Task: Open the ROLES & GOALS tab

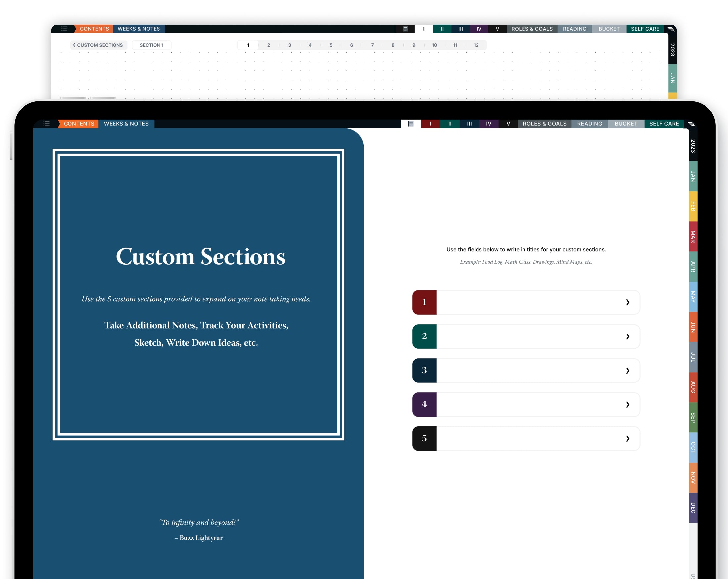Action: pos(544,124)
